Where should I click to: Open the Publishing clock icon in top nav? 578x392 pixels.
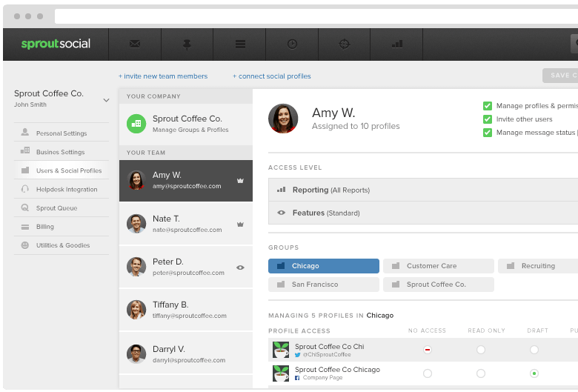(292, 44)
